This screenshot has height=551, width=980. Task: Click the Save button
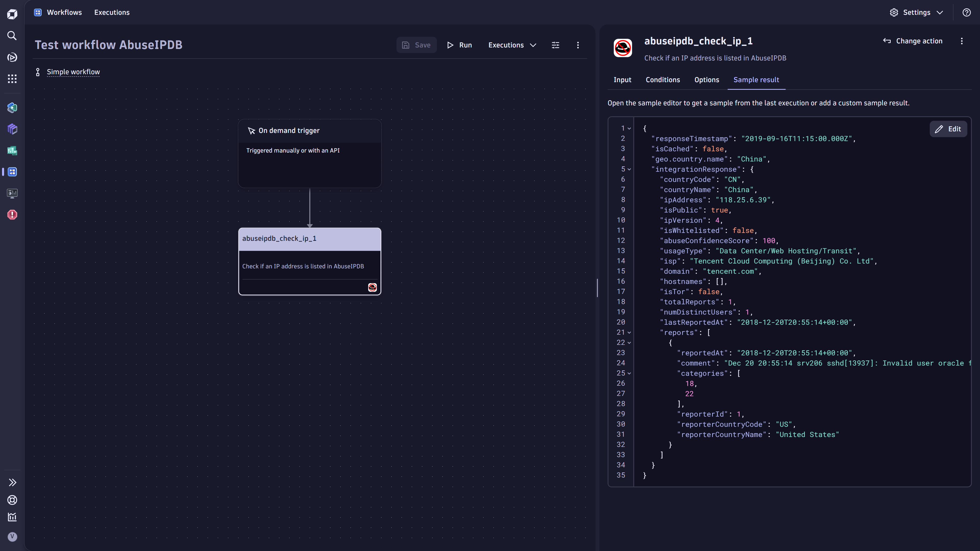coord(416,45)
